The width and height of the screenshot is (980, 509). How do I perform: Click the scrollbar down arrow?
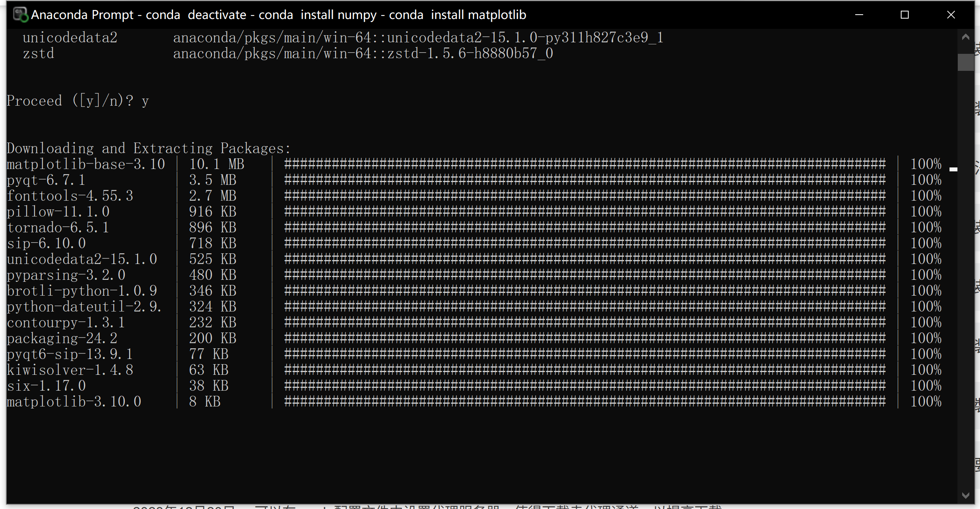(965, 495)
